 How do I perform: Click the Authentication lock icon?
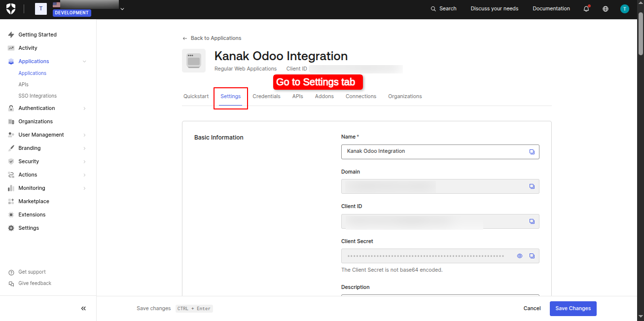click(x=11, y=108)
